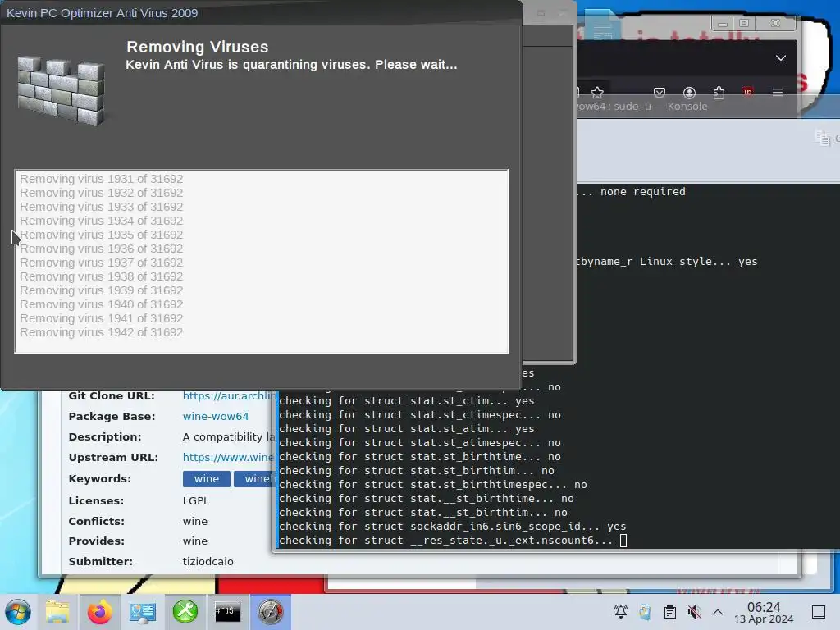Click the uBlock Origin toolbar icon

[x=748, y=92]
